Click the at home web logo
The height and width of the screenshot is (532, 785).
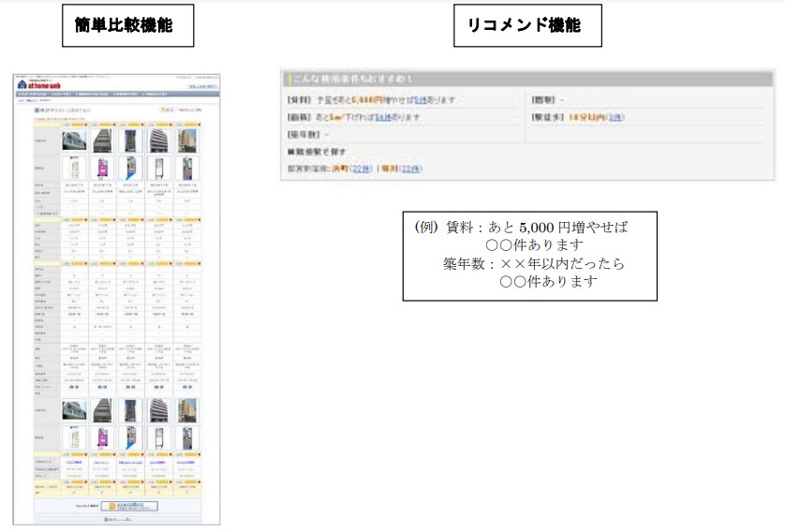[x=39, y=84]
